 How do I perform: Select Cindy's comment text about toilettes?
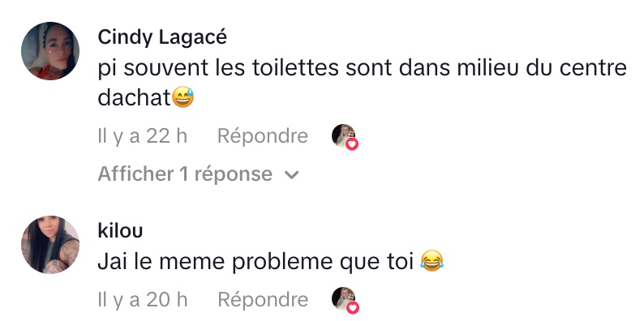pos(363,83)
